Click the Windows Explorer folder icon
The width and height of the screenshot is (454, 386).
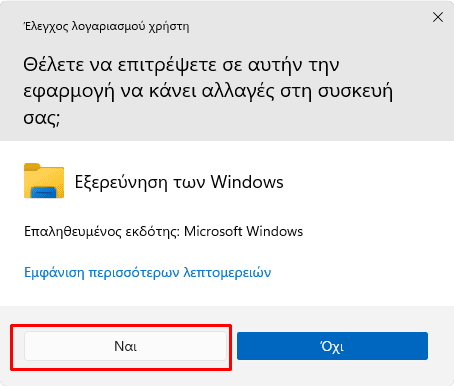tap(44, 181)
